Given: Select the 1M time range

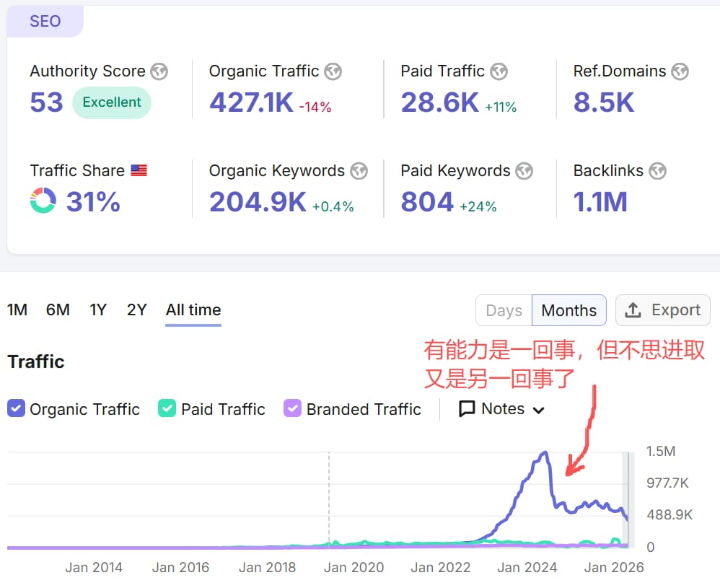Looking at the screenshot, I should click(x=17, y=310).
